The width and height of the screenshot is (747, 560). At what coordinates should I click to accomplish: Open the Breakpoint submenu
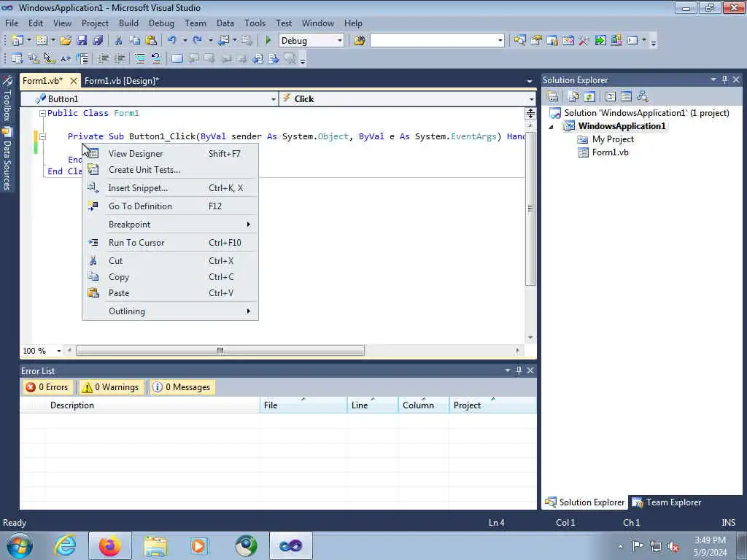pos(170,225)
